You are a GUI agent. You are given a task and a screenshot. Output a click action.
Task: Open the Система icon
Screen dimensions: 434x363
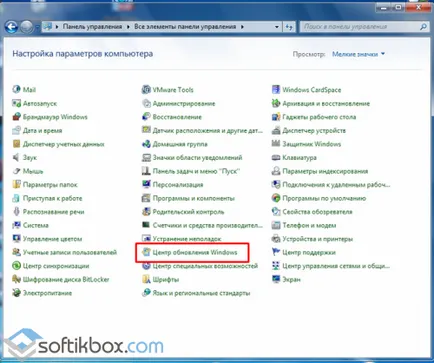pyautogui.click(x=16, y=225)
